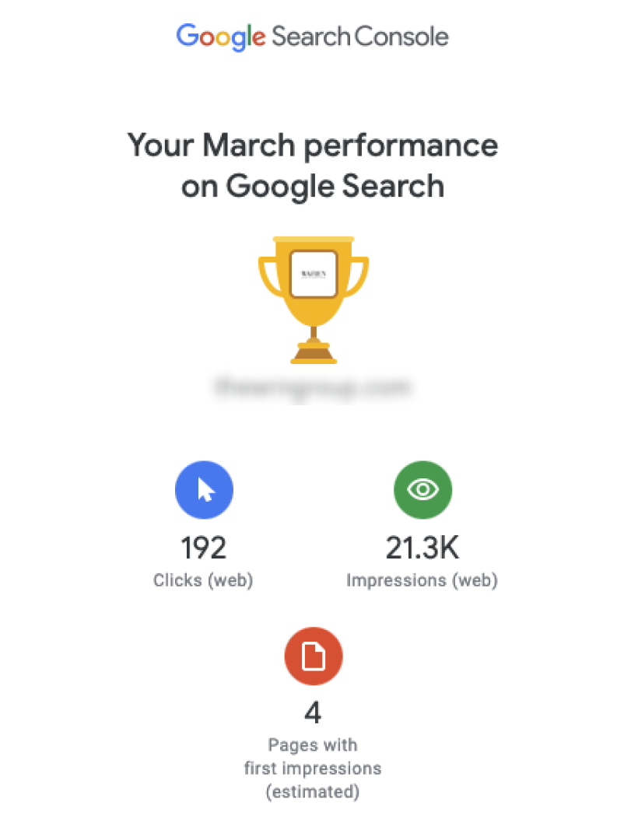638x840 pixels.
Task: Click the trophy's left handle
Action: point(270,276)
